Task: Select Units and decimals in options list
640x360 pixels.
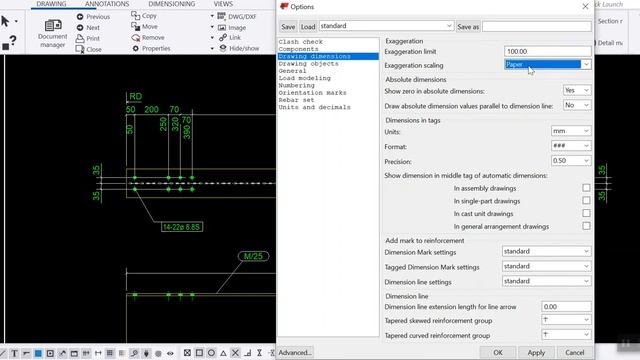Action: point(314,107)
